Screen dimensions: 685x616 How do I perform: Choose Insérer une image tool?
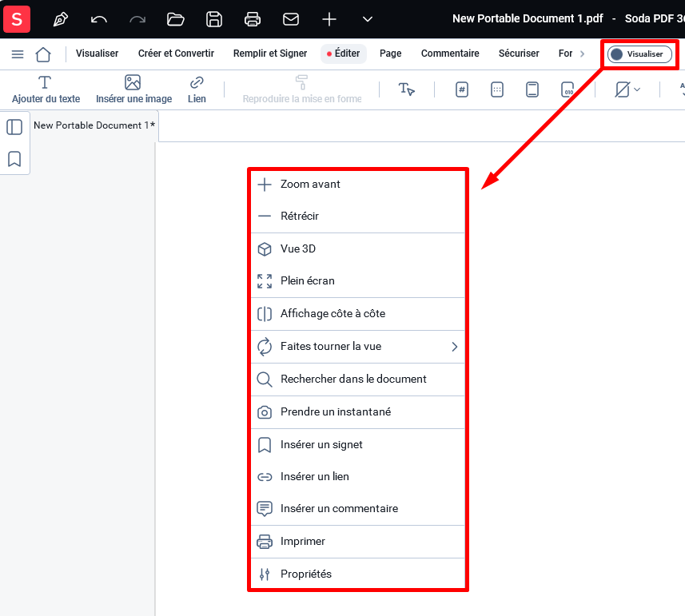tap(133, 89)
